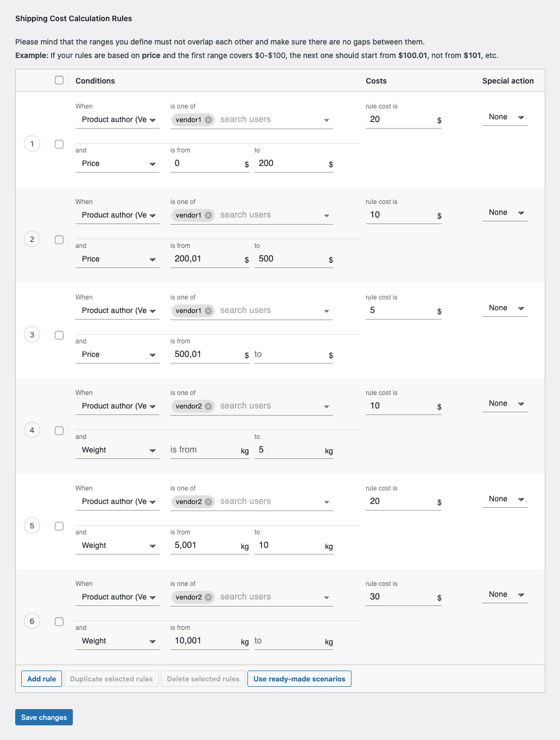Remove the vendor2 tag from rule 5
This screenshot has width=560, height=740.
point(208,501)
